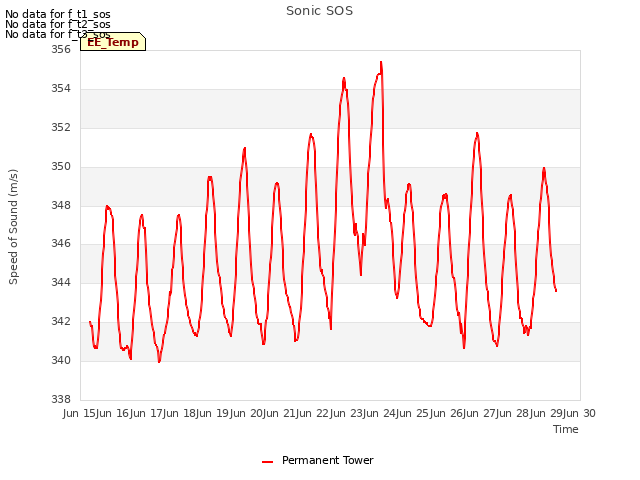The image size is (640, 480).
Task: Click the x-axis label Jun 16
Action: 113,413
